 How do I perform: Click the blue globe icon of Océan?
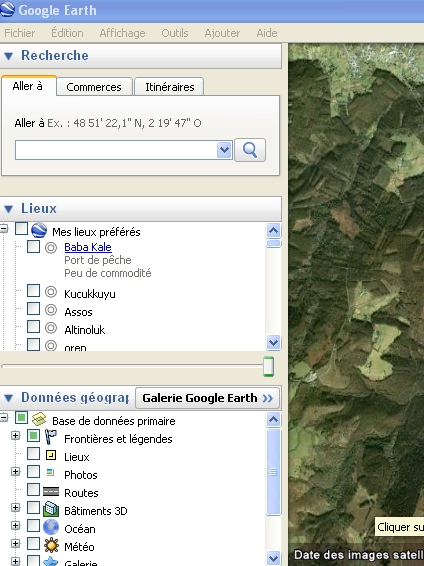[x=51, y=527]
